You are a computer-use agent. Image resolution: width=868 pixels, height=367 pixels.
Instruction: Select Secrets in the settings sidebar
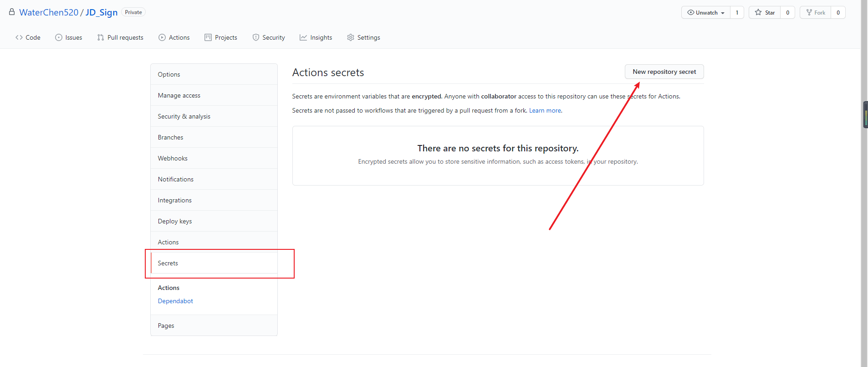tap(168, 263)
